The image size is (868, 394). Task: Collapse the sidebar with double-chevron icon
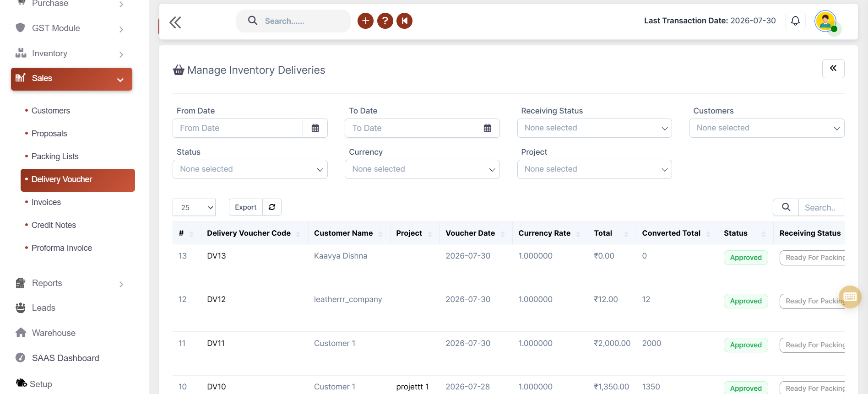[175, 22]
